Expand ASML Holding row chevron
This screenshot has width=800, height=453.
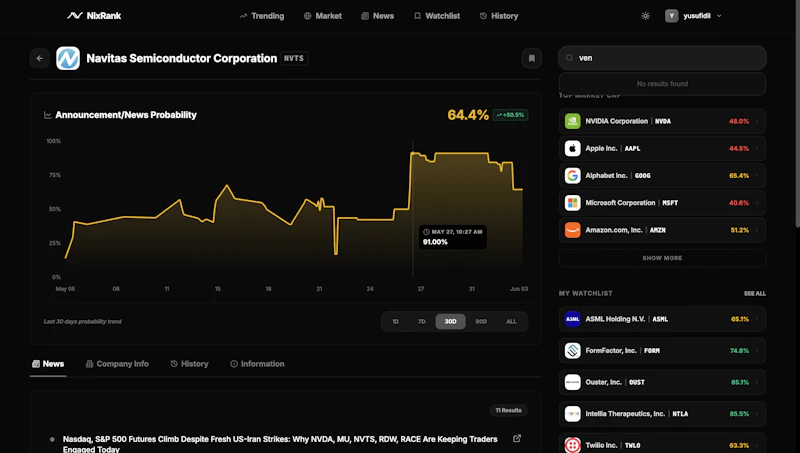coord(757,319)
